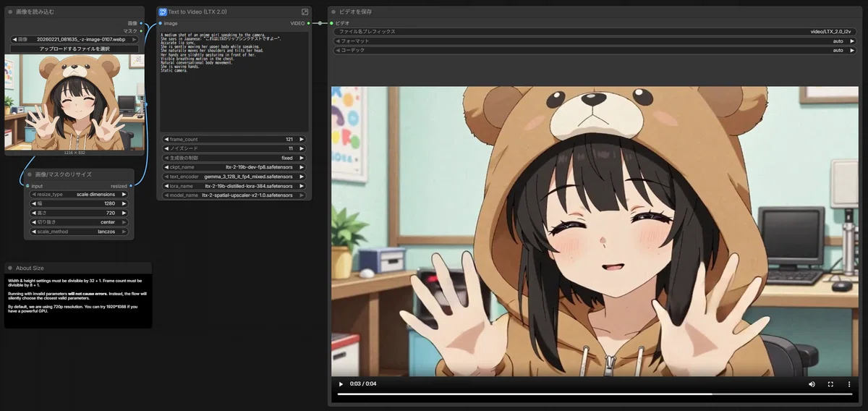Click inside the prompt text area
This screenshot has width=868, height=411.
click(x=234, y=81)
